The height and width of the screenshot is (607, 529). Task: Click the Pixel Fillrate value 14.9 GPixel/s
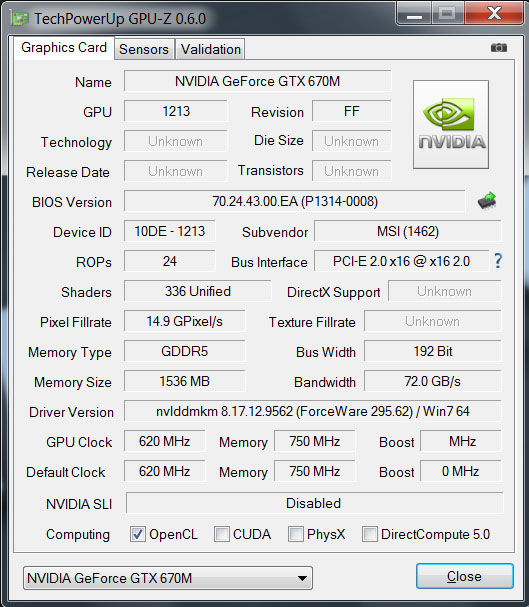(185, 321)
